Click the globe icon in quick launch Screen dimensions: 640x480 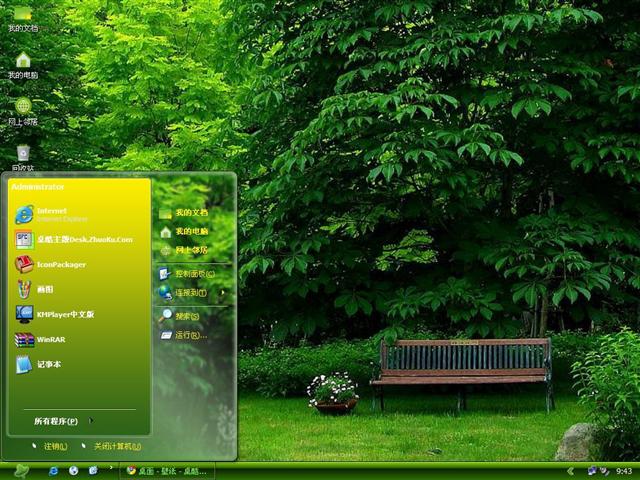click(x=73, y=471)
